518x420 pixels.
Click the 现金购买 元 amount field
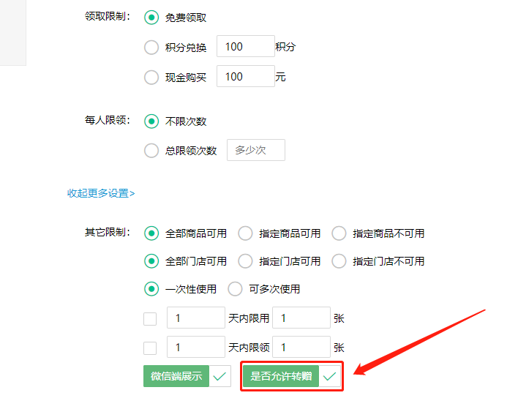(x=245, y=76)
